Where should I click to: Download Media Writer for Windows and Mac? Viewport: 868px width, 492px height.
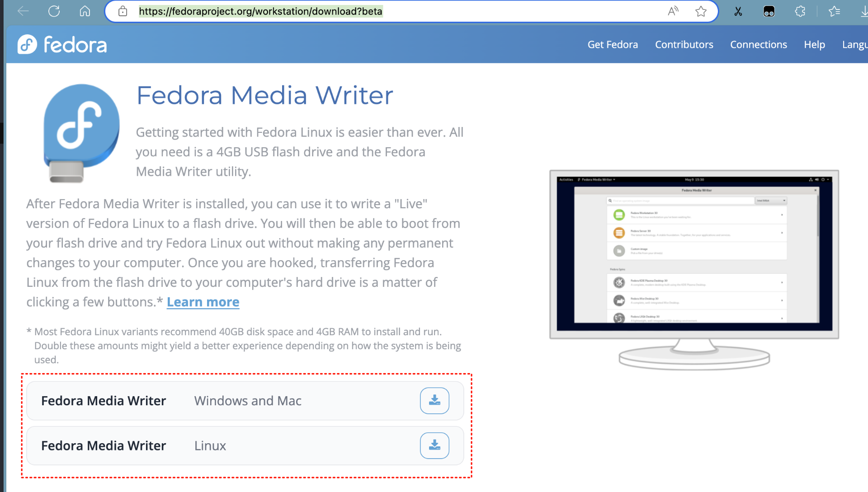coord(434,401)
